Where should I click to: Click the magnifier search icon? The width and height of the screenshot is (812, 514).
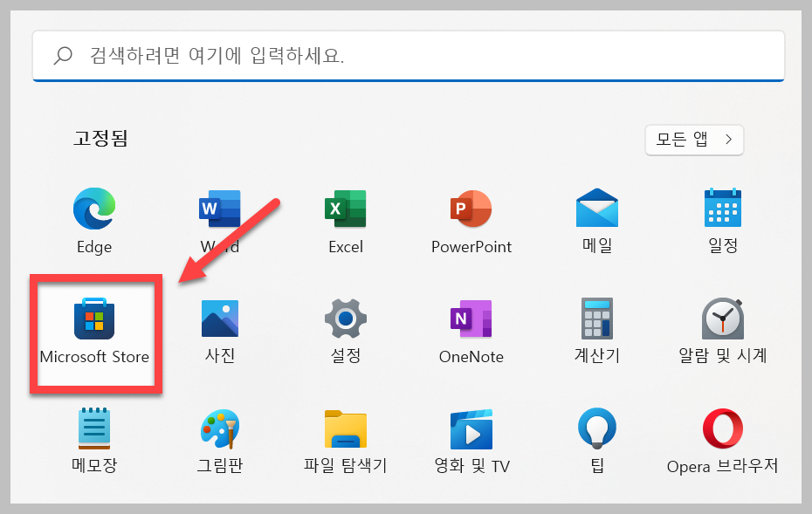click(63, 55)
